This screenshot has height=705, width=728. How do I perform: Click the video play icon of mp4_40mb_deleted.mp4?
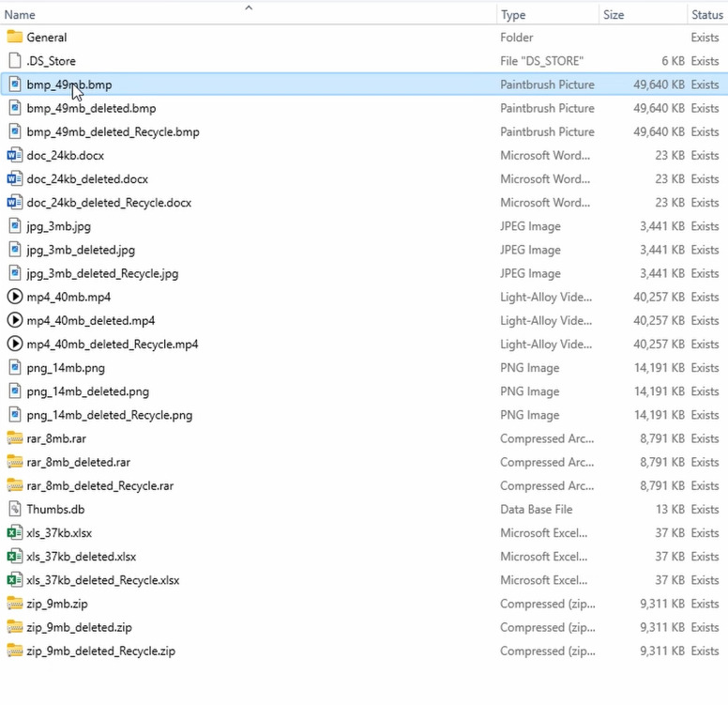pos(15,320)
